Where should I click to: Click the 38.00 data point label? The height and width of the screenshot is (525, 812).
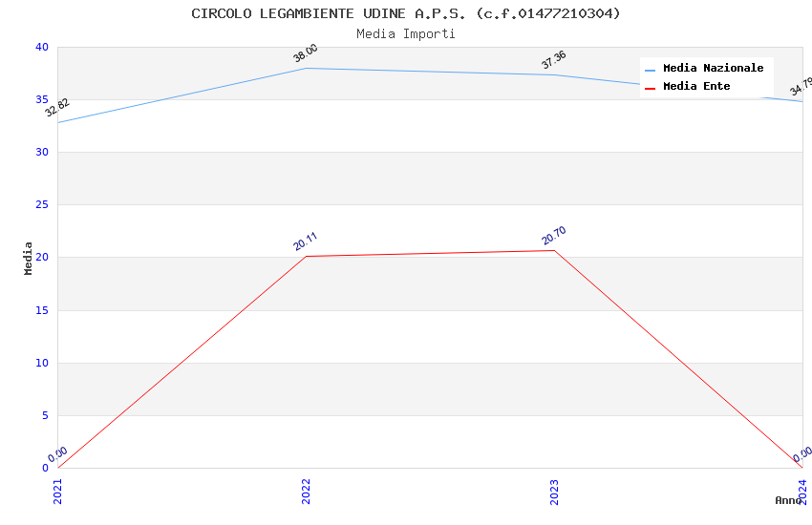pos(306,53)
